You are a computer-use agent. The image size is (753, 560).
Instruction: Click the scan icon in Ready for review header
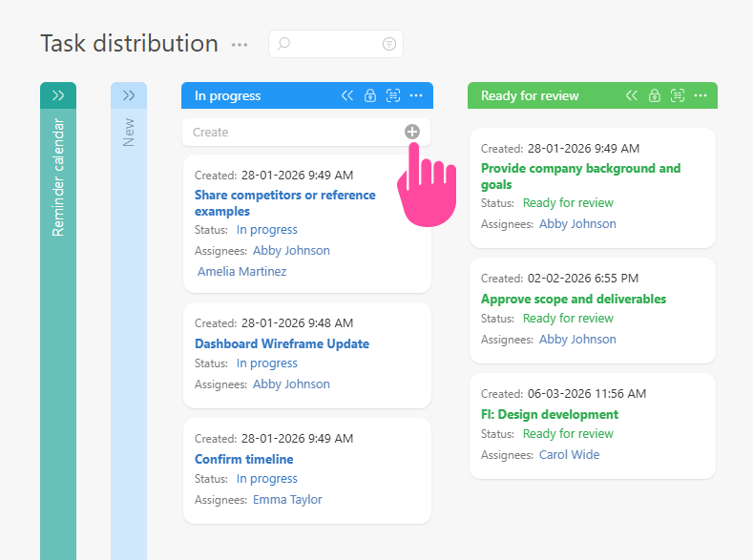[678, 95]
